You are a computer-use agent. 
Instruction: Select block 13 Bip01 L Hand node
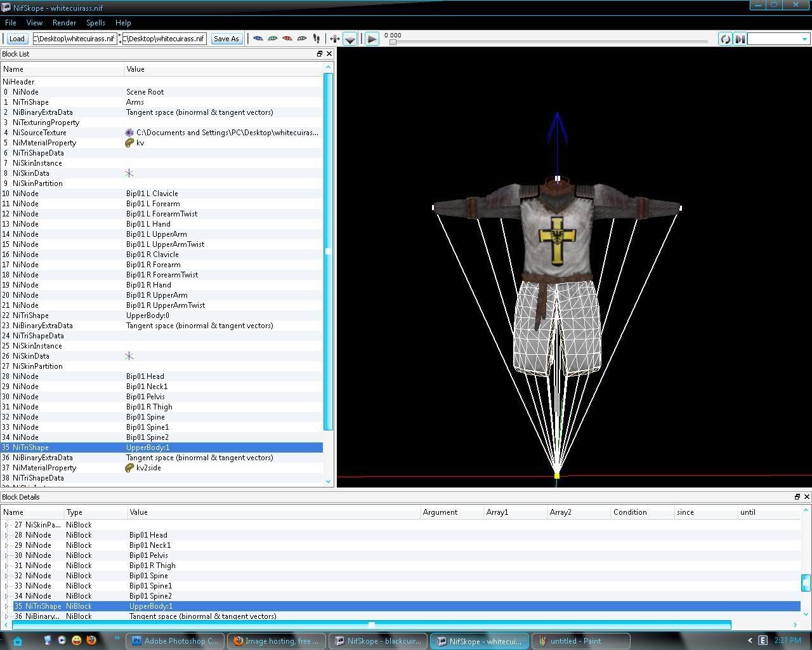[x=162, y=224]
